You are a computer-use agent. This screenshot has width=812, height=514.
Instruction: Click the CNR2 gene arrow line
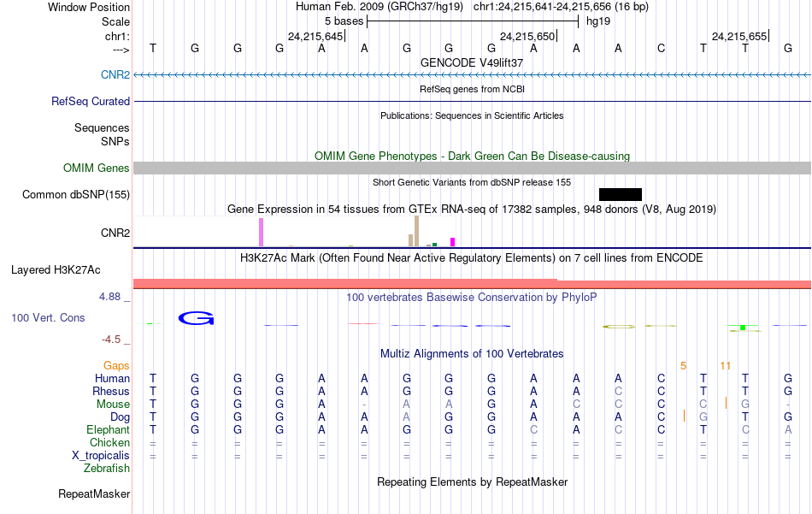point(472,74)
